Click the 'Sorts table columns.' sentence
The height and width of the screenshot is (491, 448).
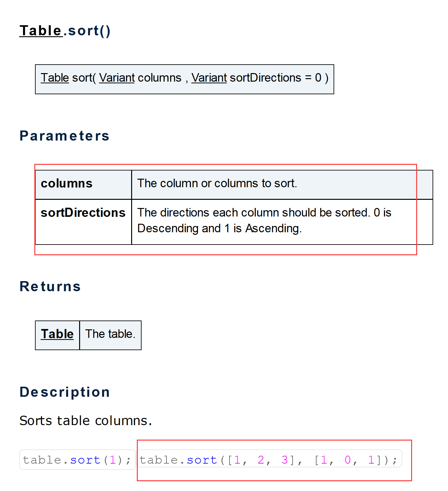coord(85,421)
